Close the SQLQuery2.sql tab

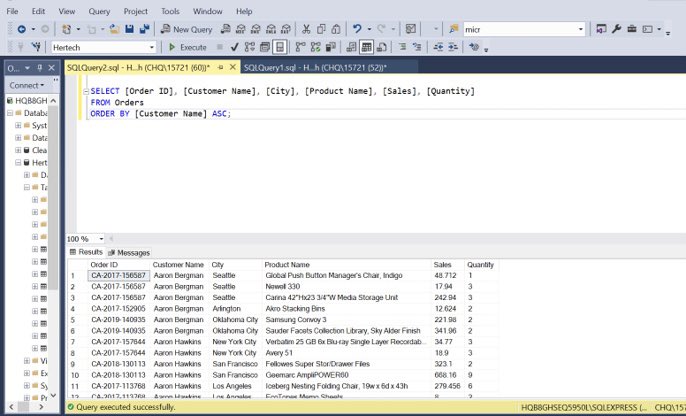[x=233, y=67]
